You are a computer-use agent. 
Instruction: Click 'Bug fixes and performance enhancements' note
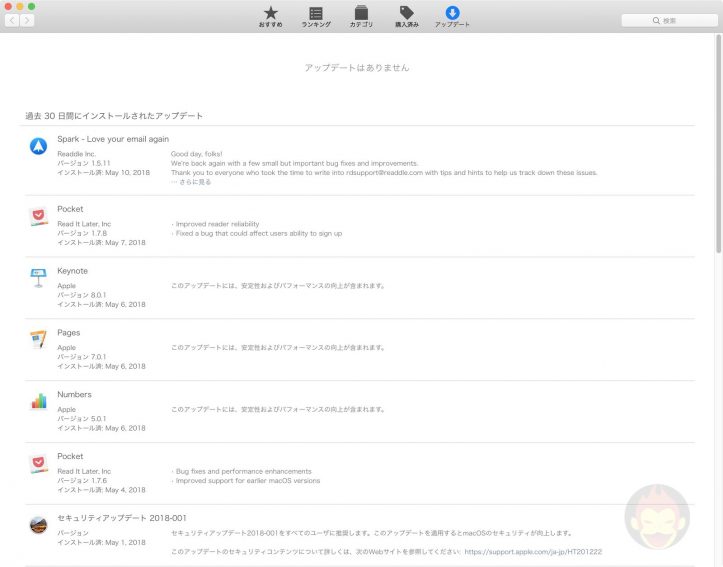point(243,472)
